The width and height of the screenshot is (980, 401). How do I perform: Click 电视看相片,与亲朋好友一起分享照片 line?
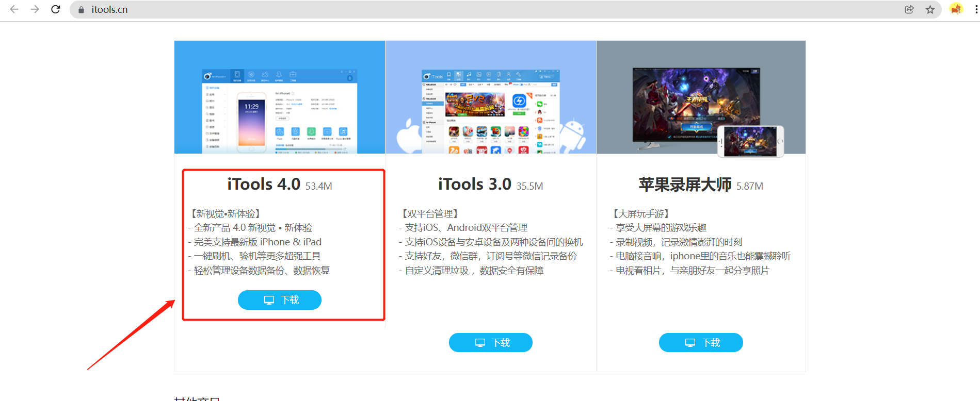[689, 271]
